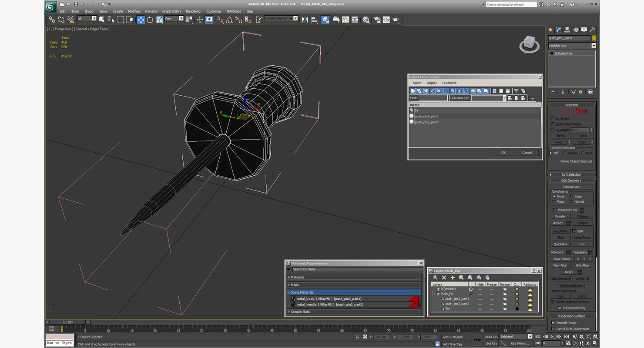
Task: Toggle the Angle Snap icon
Action: point(229,20)
